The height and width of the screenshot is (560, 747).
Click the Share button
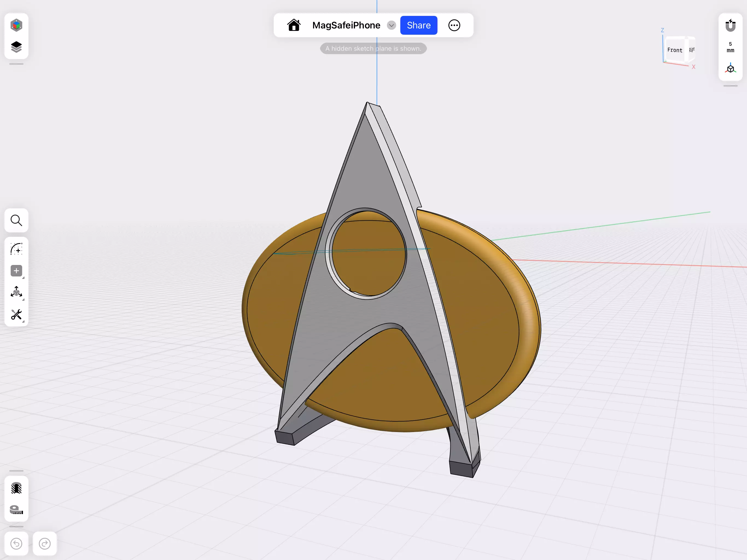[x=418, y=25]
